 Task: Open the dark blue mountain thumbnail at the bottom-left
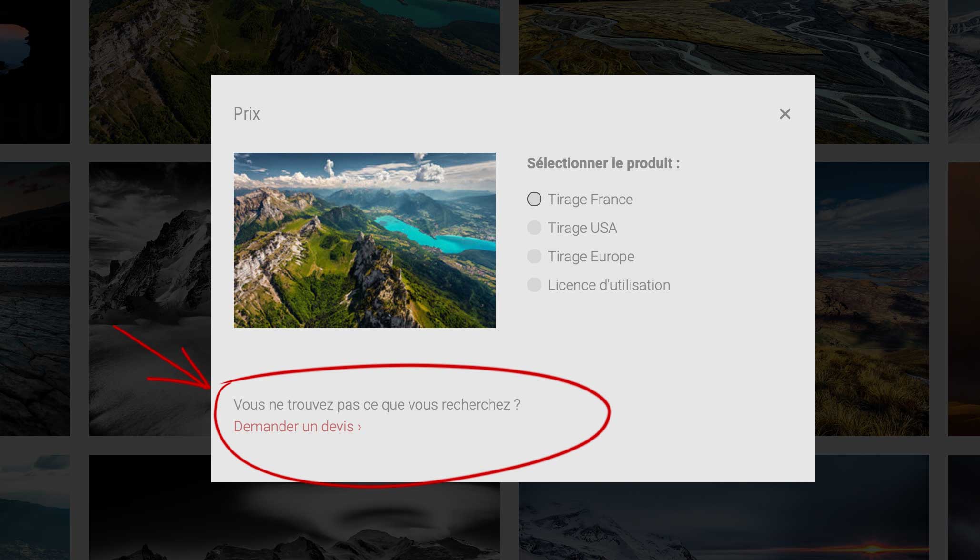pos(35,507)
